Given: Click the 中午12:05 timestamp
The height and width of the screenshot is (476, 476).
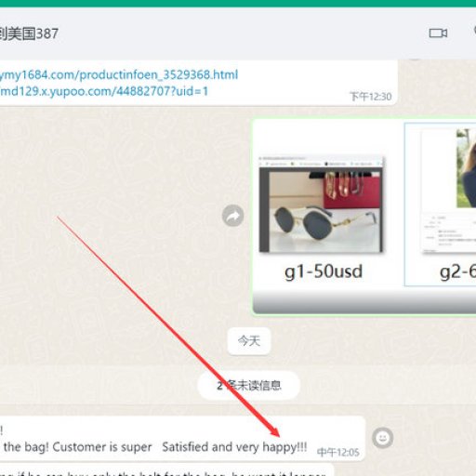Looking at the screenshot, I should coord(338,452).
